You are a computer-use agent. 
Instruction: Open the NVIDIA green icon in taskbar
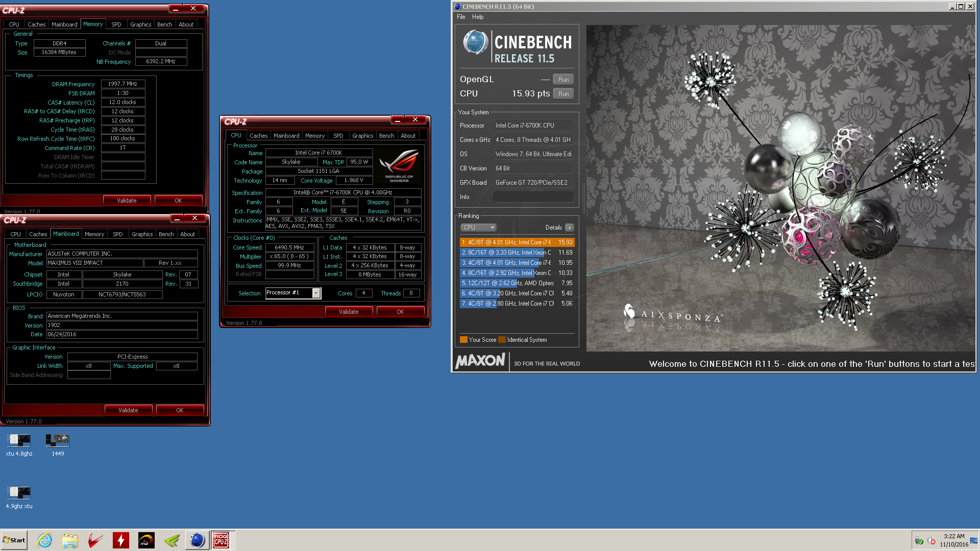point(172,540)
